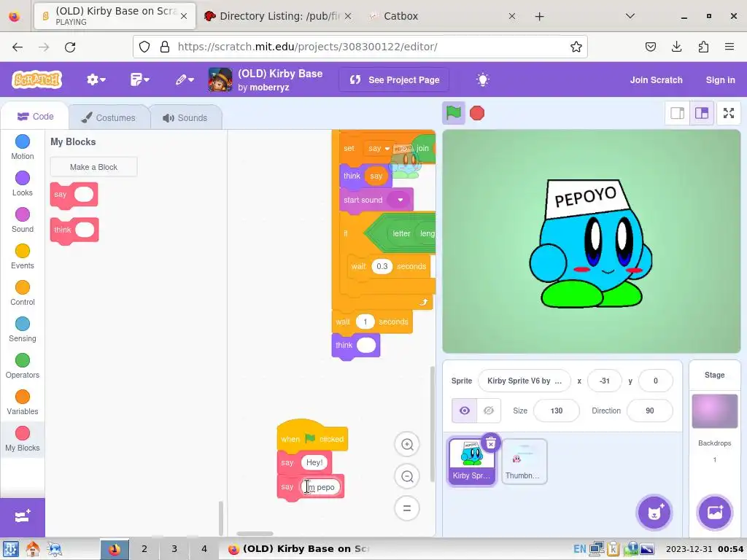Select the Kirby Sprite thumbnail
The width and height of the screenshot is (747, 560).
point(472,461)
